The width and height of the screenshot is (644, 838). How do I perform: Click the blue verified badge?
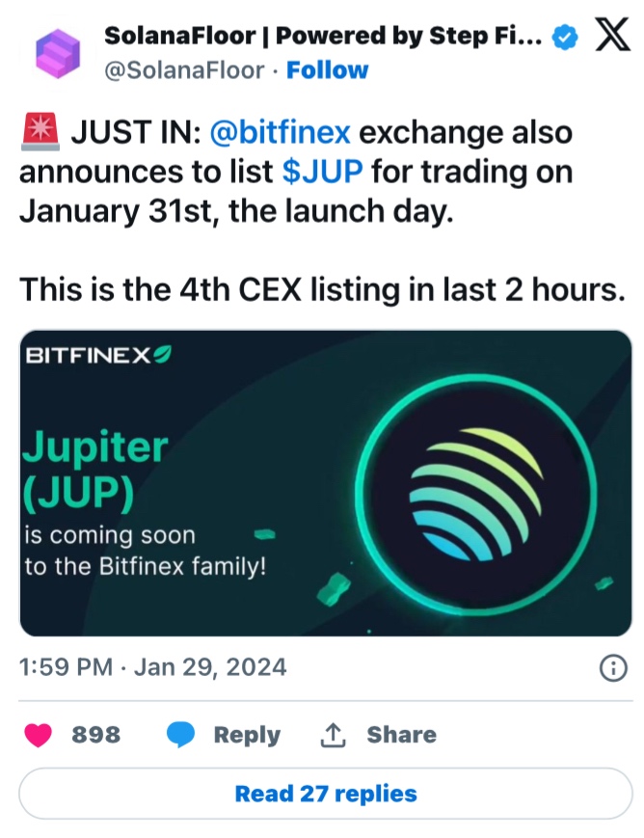pos(566,38)
